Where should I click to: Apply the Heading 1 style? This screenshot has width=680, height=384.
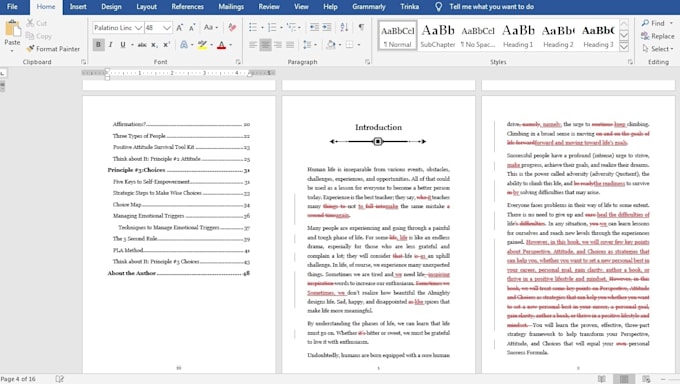point(518,35)
